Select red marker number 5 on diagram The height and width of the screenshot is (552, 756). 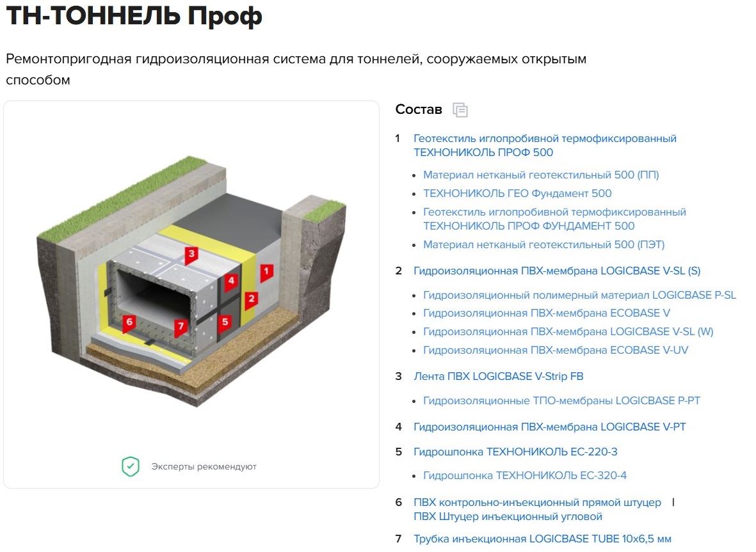[225, 322]
